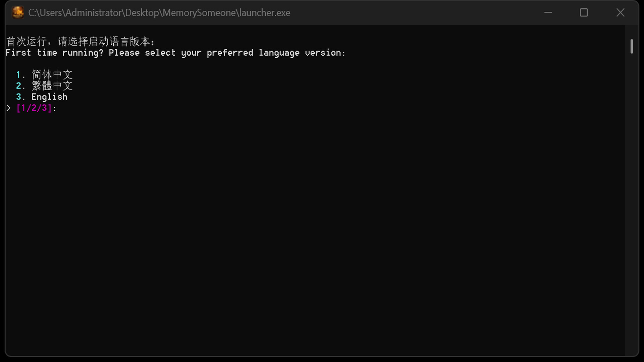Click the 简体中文 language option text

coord(52,74)
